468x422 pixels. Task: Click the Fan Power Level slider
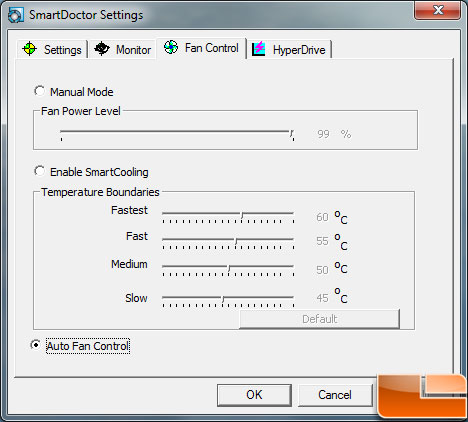point(177,135)
